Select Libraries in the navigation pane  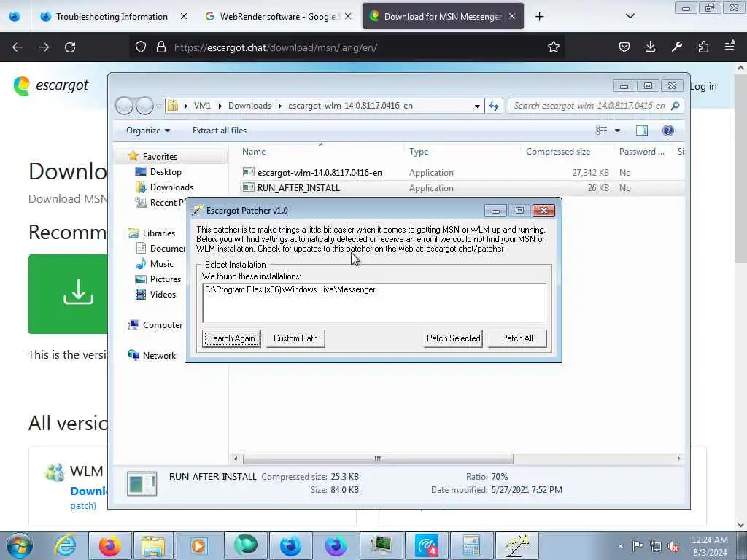click(158, 233)
